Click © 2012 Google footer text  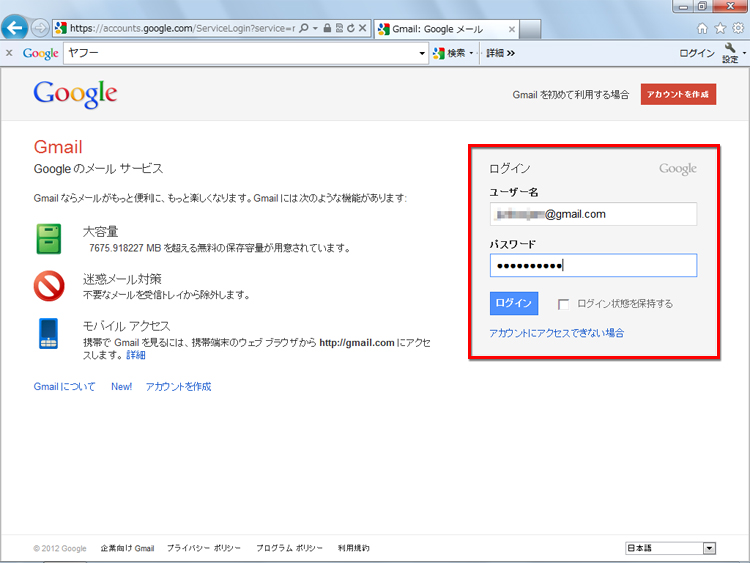tap(60, 548)
